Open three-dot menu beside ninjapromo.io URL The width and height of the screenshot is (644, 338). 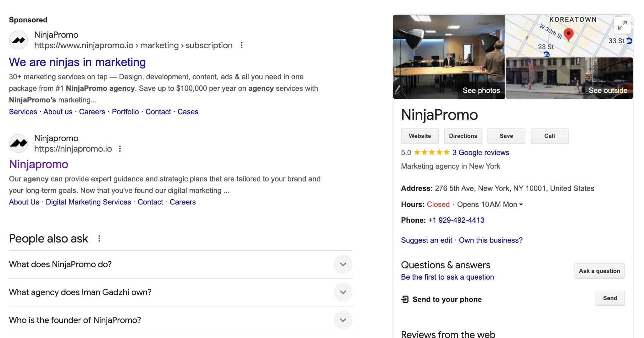120,149
